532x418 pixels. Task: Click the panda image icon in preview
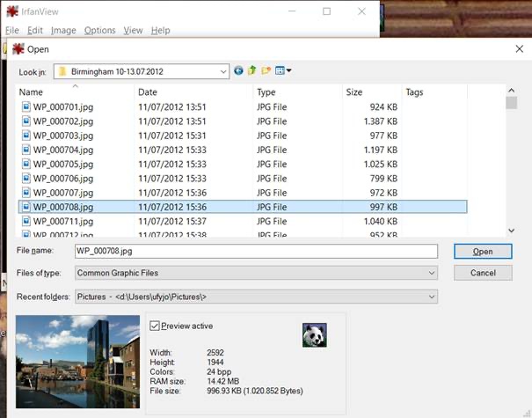(315, 334)
